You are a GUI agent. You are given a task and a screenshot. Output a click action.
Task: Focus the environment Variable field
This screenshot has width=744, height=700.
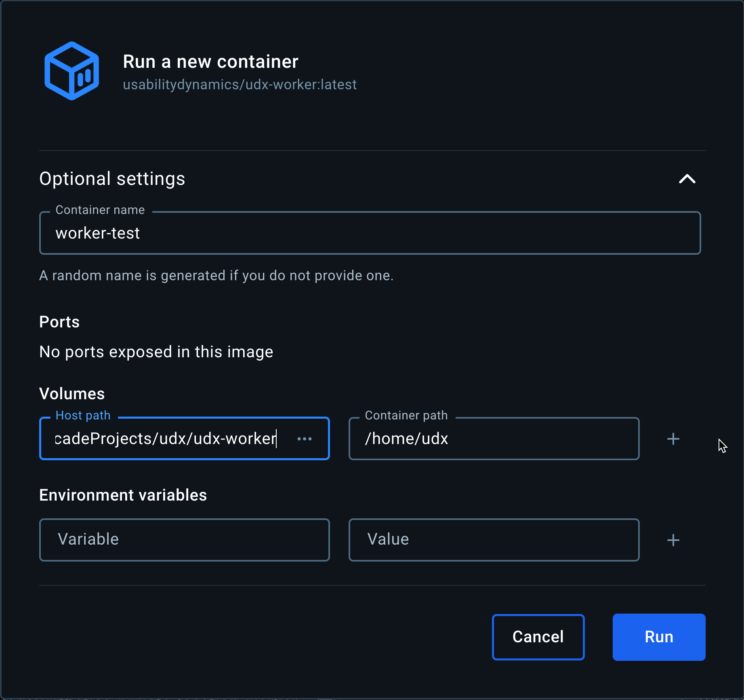[185, 540]
